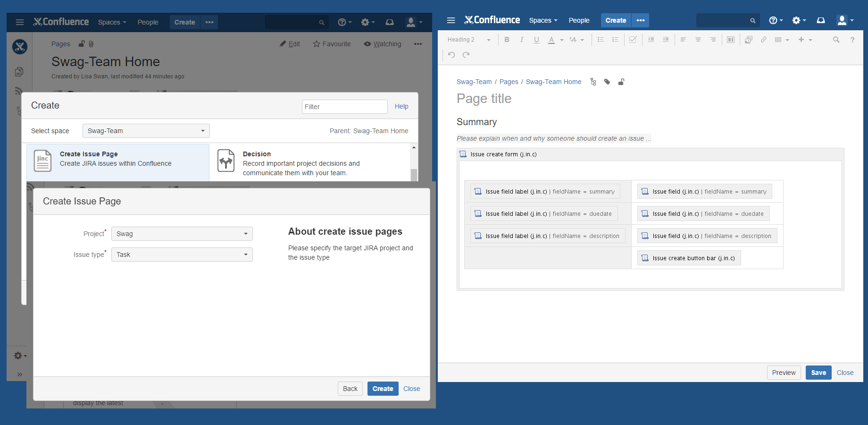Apply italic formatting in the editor toolbar
The image size is (868, 425).
pos(521,40)
